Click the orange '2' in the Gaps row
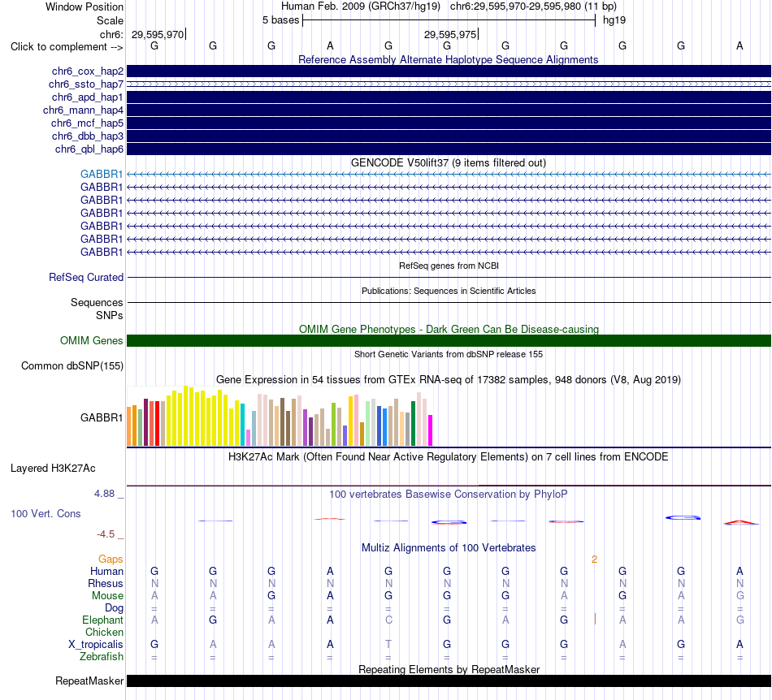The width and height of the screenshot is (772, 700). click(594, 560)
